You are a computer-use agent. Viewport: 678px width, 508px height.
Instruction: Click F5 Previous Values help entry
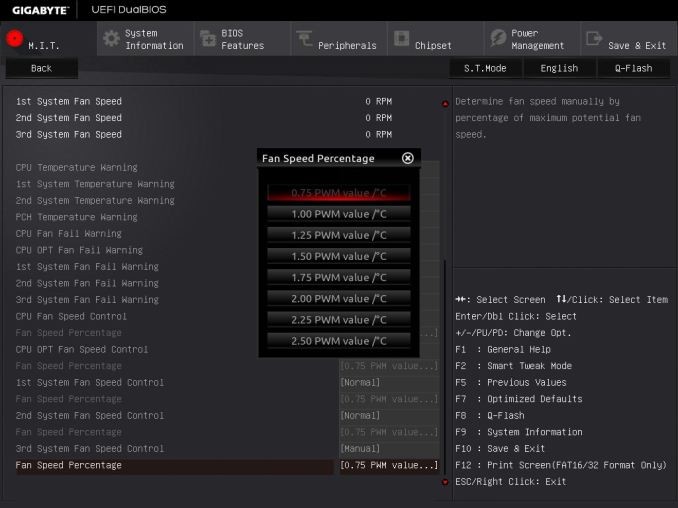[x=511, y=383]
